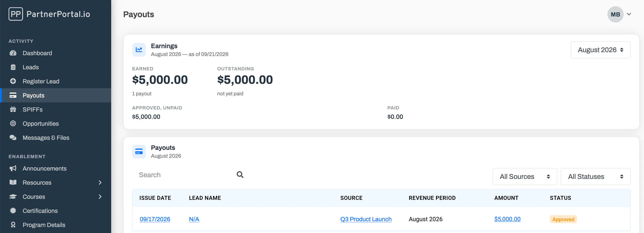644x233 pixels.
Task: Open the Q3 Product Launch source link
Action: point(366,219)
